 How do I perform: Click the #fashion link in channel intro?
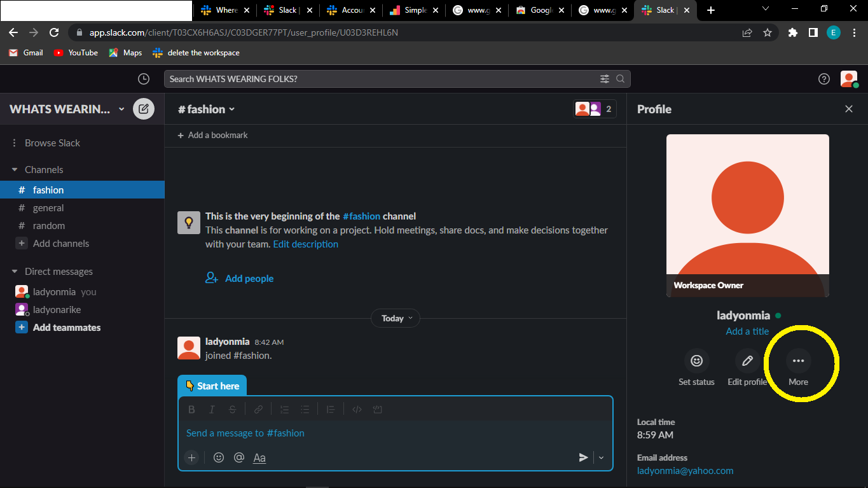[x=361, y=216]
